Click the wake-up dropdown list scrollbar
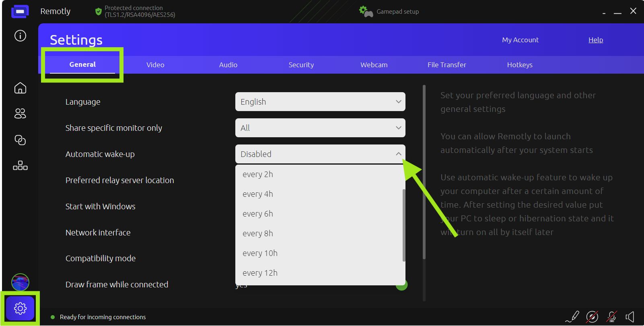 coord(403,225)
